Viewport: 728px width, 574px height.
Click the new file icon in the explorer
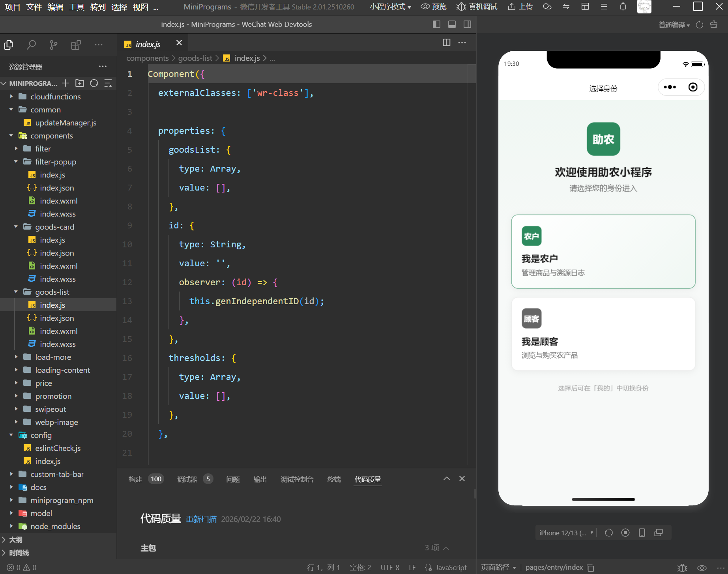click(x=66, y=83)
